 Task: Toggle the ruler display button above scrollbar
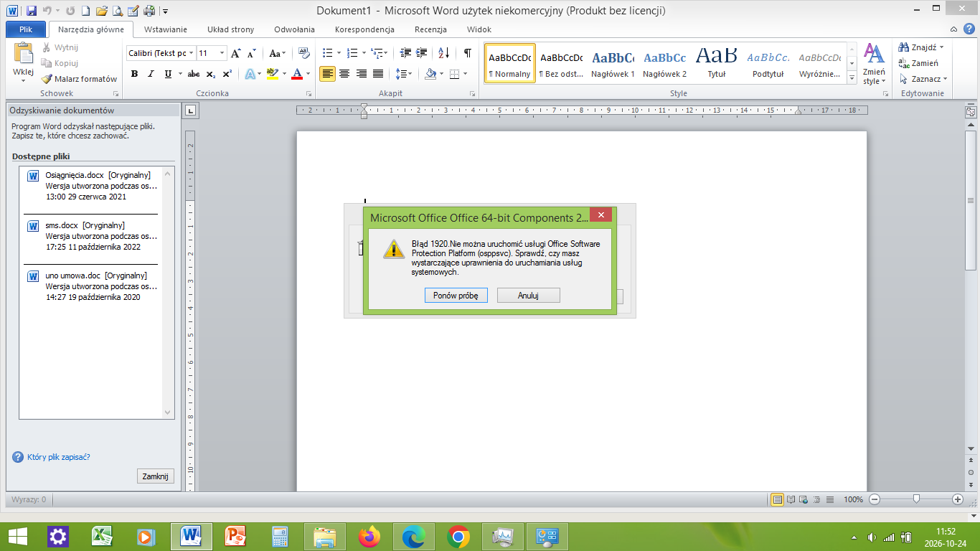point(971,112)
